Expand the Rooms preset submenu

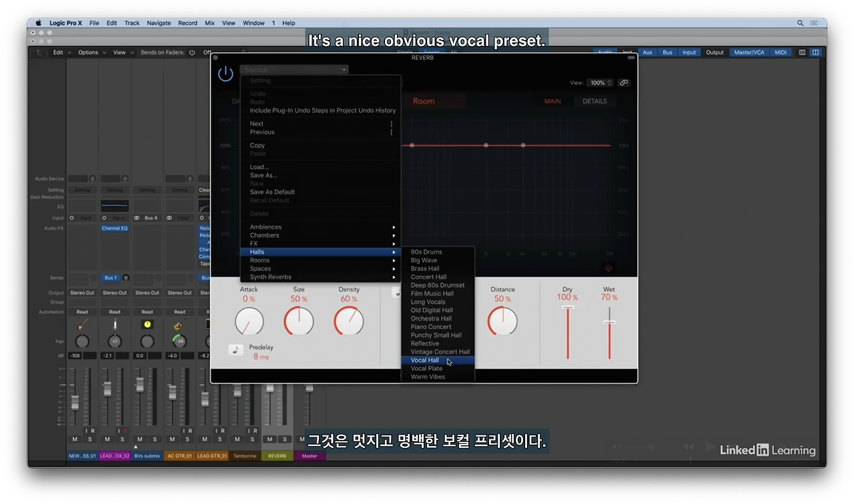point(321,260)
